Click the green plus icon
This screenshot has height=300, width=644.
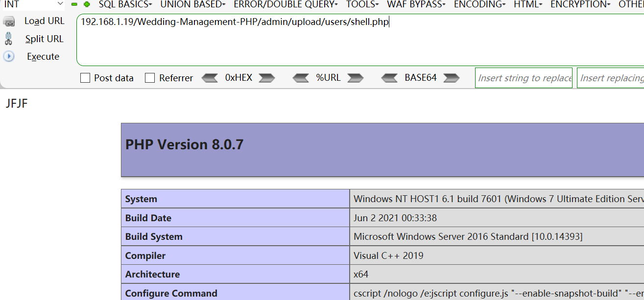pyautogui.click(x=87, y=4)
